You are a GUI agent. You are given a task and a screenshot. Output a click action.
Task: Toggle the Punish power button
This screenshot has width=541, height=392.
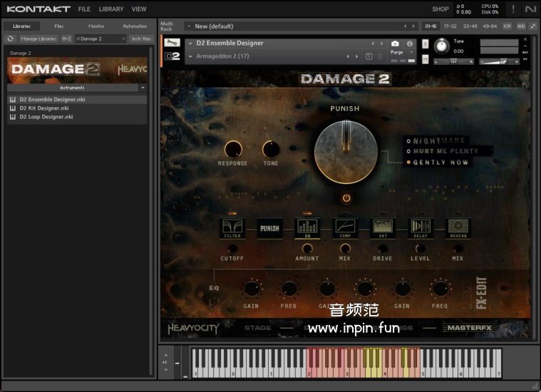point(346,198)
